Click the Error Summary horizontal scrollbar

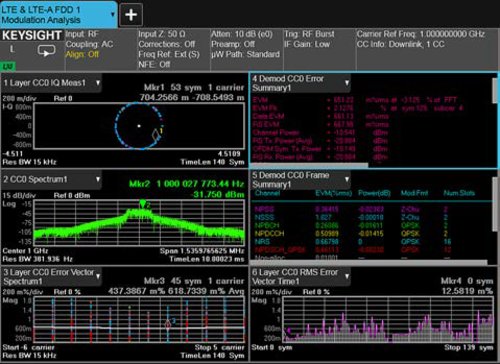tap(309, 165)
